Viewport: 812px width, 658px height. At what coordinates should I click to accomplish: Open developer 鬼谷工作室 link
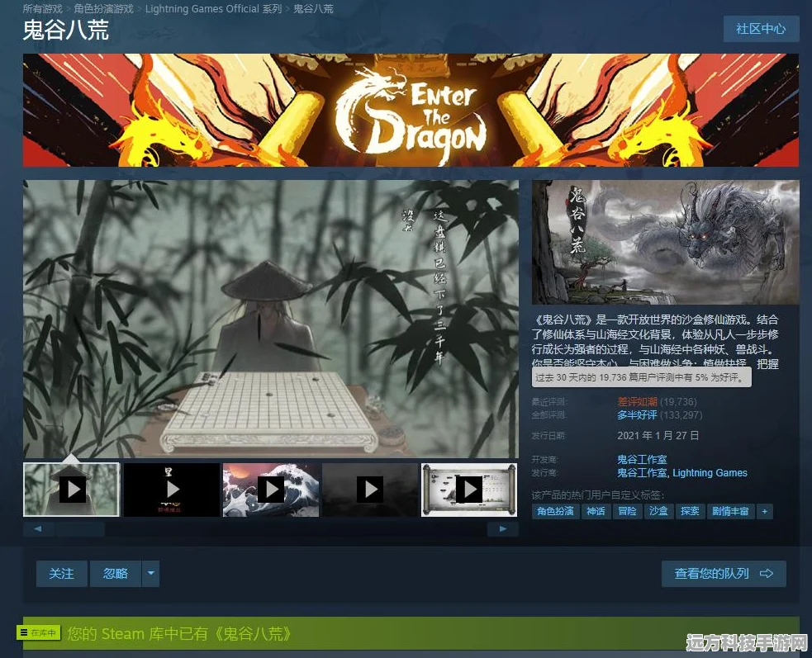642,459
